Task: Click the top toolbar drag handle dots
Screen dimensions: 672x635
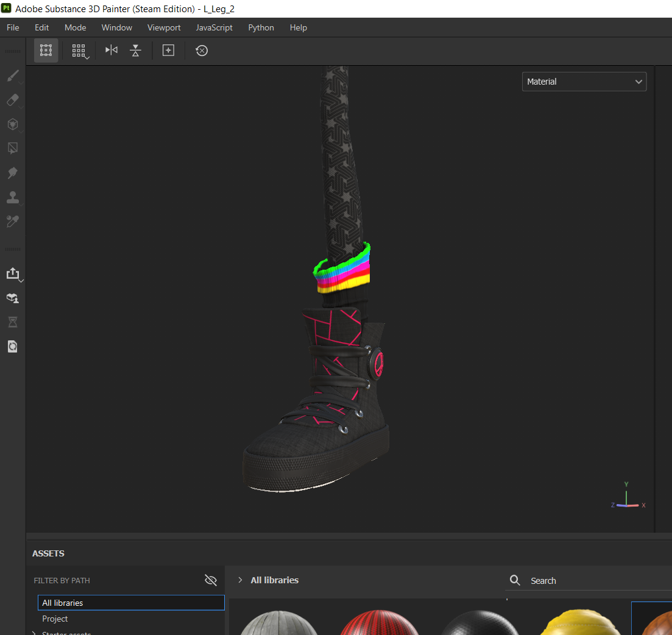Action: [x=13, y=51]
